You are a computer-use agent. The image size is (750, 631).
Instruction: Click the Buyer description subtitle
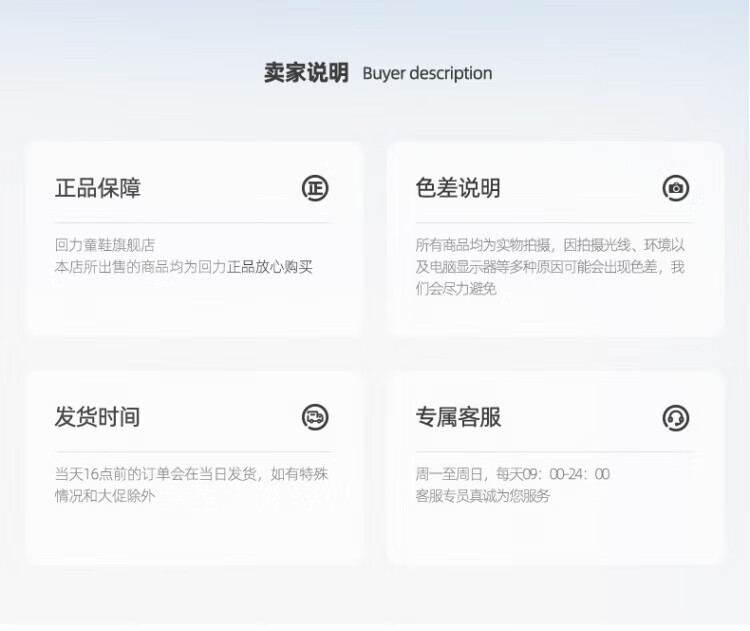tap(427, 73)
